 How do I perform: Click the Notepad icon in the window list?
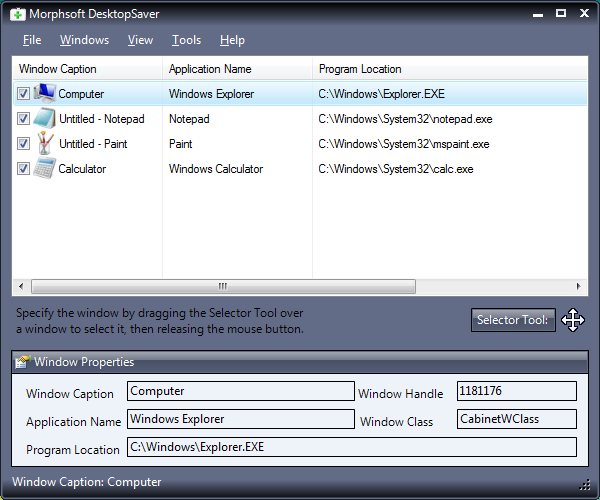[44, 118]
